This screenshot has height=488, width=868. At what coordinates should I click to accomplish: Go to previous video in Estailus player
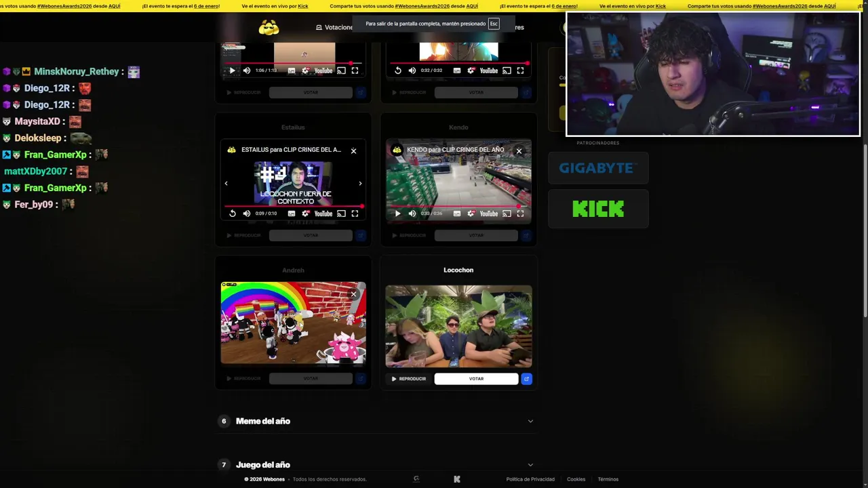point(226,183)
